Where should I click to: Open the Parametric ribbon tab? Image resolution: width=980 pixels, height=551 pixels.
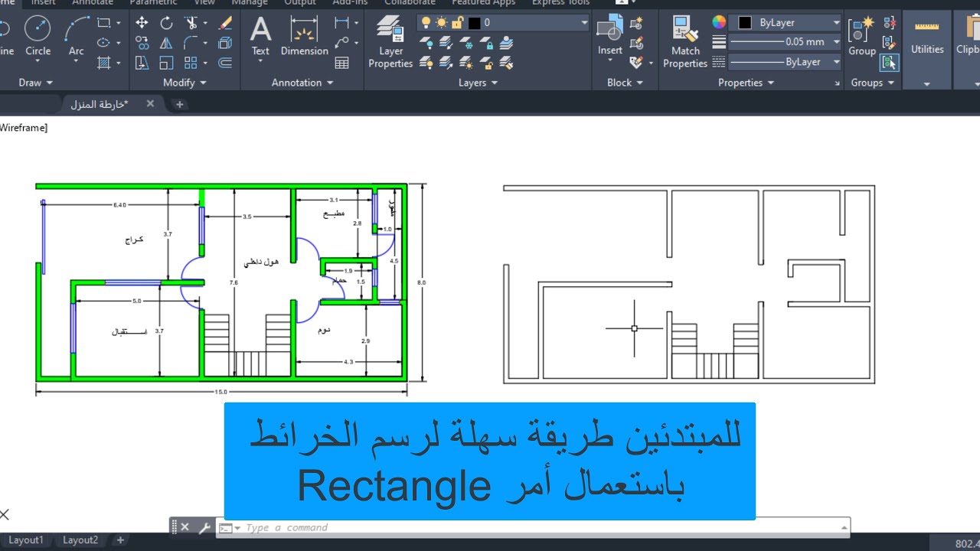(153, 3)
